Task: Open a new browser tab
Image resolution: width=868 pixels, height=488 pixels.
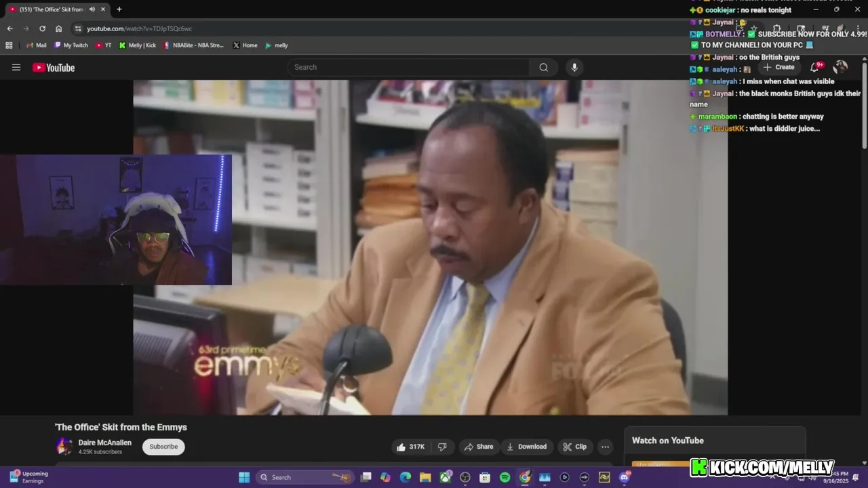Action: pyautogui.click(x=119, y=9)
